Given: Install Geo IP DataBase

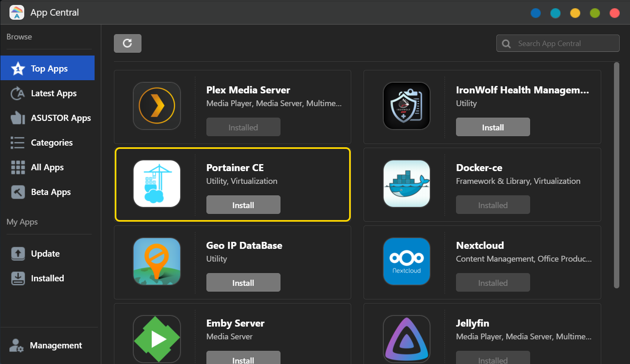Looking at the screenshot, I should click(x=243, y=283).
